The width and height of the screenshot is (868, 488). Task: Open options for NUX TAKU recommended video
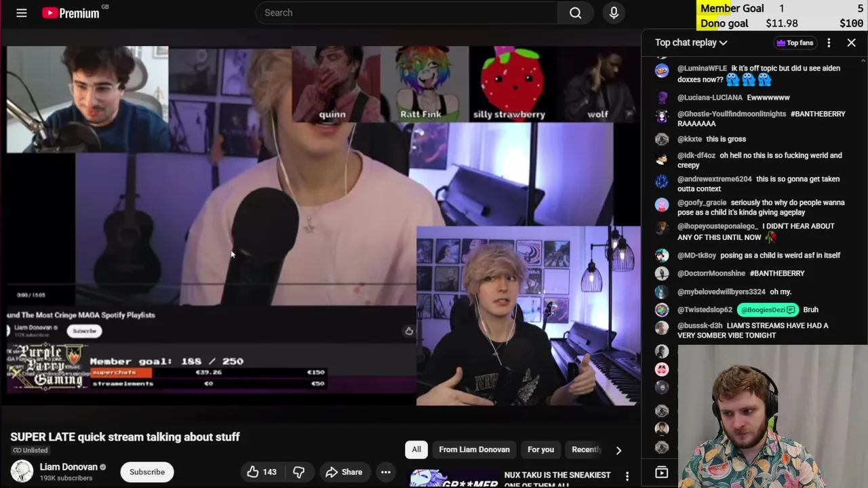pyautogui.click(x=627, y=476)
